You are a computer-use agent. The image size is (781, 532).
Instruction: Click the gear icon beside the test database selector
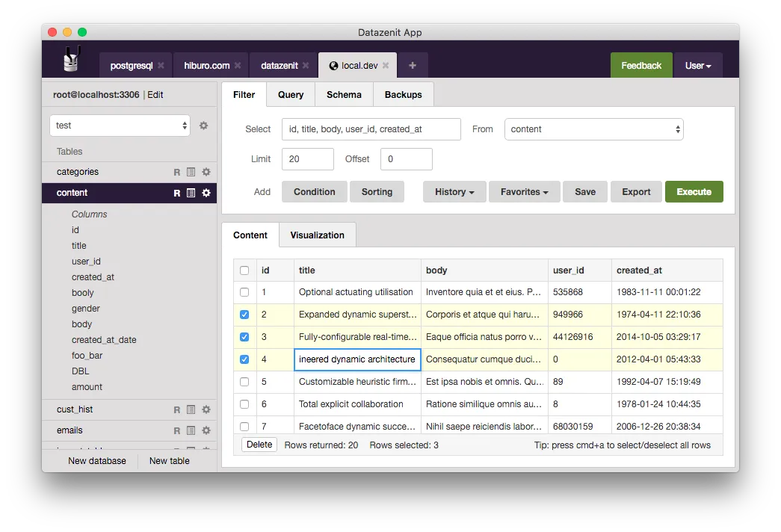pyautogui.click(x=203, y=126)
